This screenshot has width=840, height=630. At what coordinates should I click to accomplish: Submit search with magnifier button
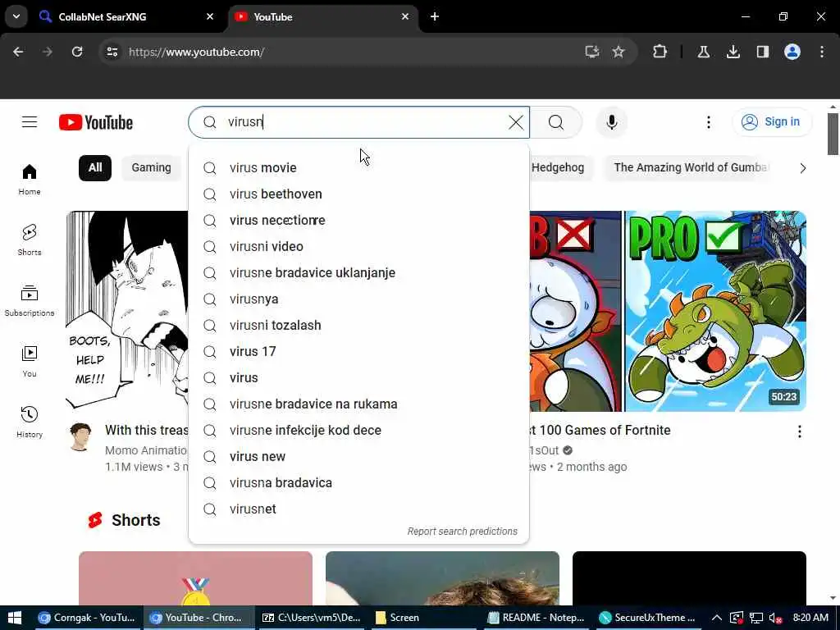click(x=556, y=122)
